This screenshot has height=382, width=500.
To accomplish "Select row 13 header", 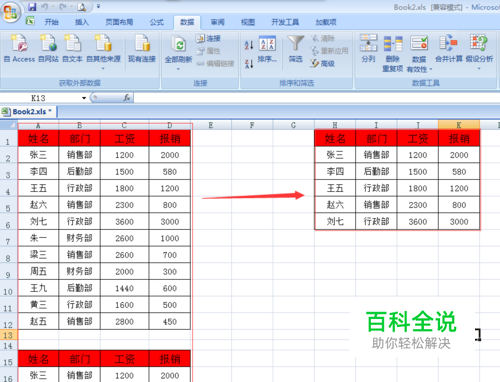I will pyautogui.click(x=8, y=335).
